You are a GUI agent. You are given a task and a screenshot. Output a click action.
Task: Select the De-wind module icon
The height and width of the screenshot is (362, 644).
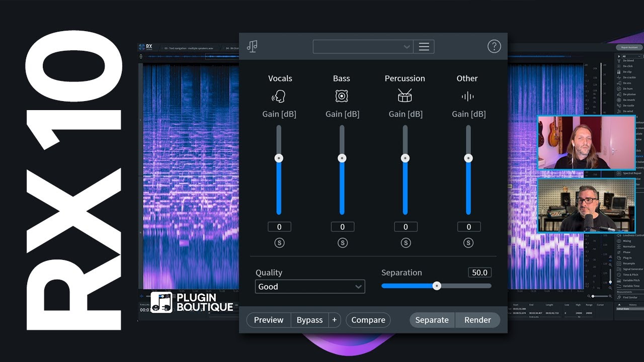click(619, 111)
